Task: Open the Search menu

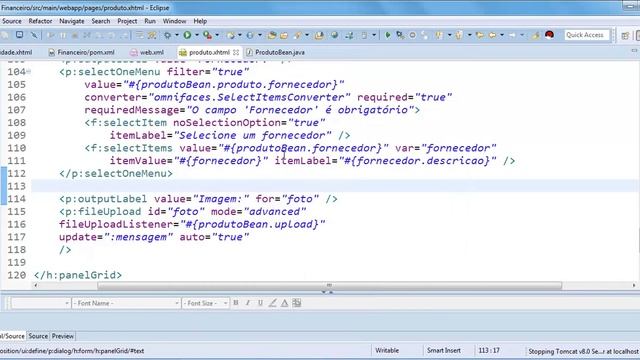Action: tap(100, 21)
